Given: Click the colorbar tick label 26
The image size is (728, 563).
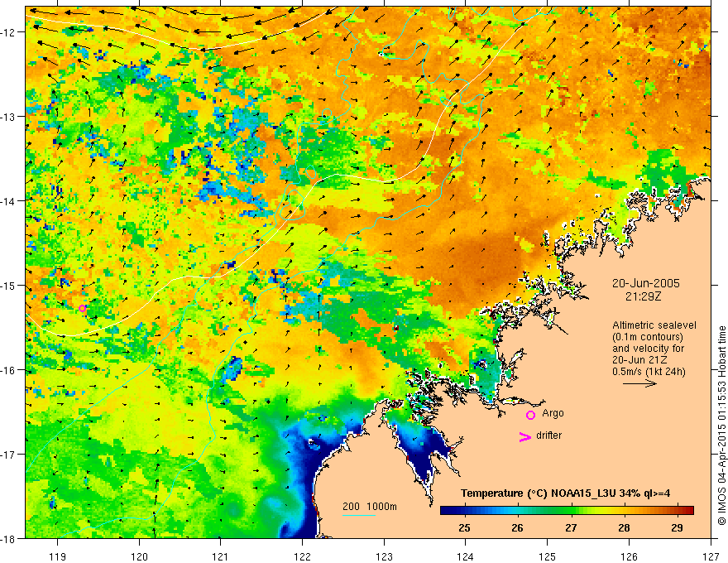Looking at the screenshot, I should pos(517,527).
